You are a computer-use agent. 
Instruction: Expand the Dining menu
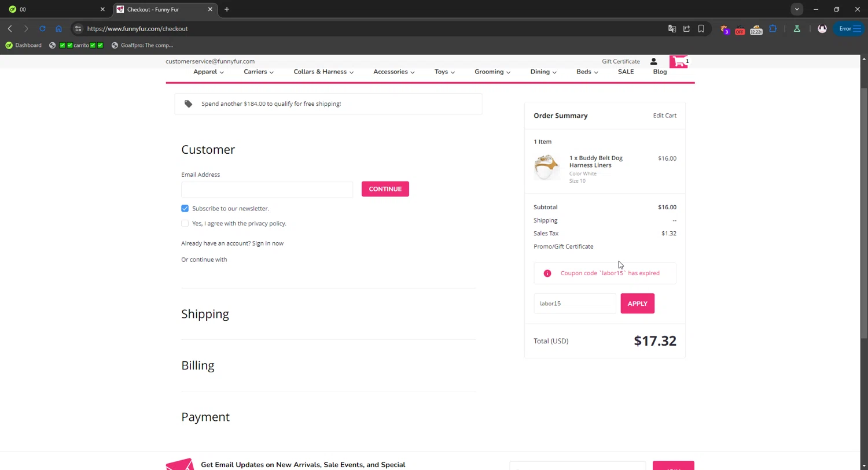[x=543, y=72]
